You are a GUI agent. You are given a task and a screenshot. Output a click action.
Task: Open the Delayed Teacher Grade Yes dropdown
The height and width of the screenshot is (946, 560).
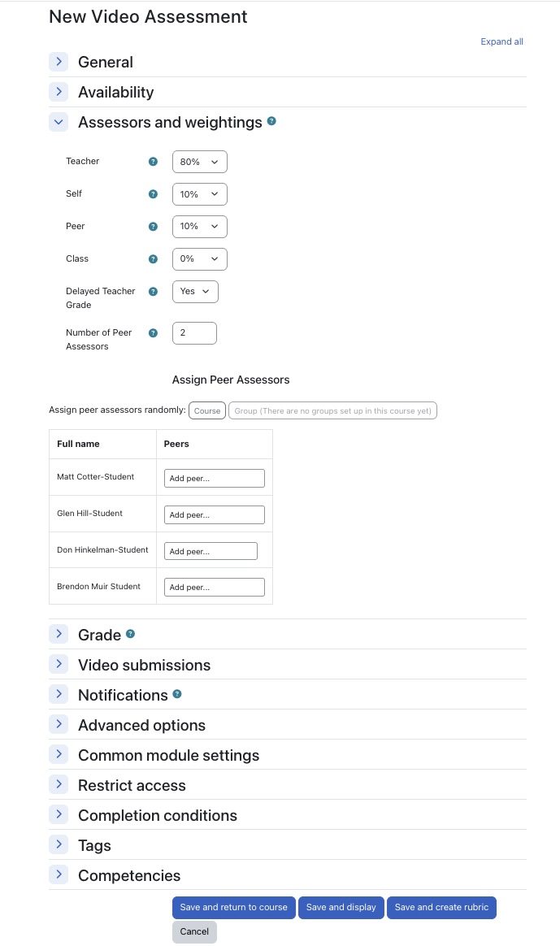(196, 292)
